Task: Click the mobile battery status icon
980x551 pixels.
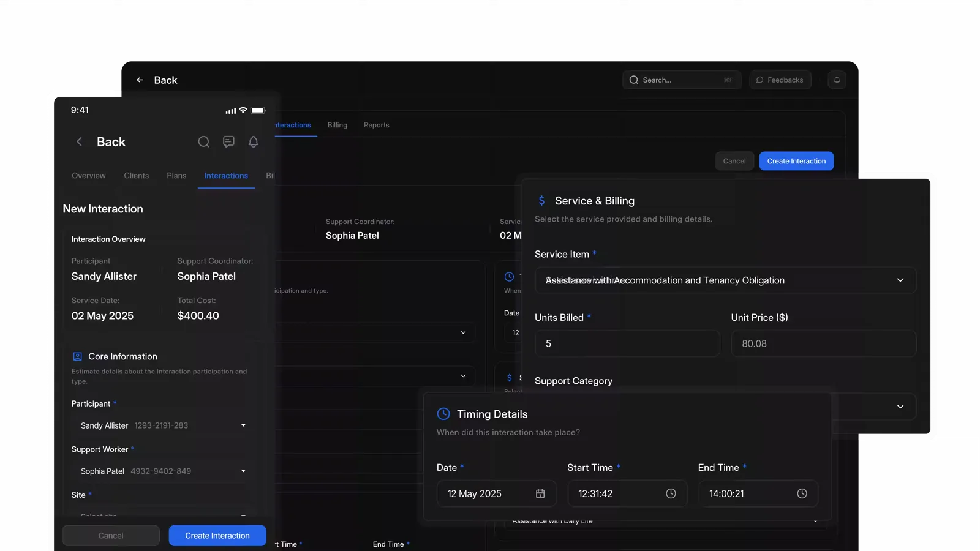Action: coord(258,110)
